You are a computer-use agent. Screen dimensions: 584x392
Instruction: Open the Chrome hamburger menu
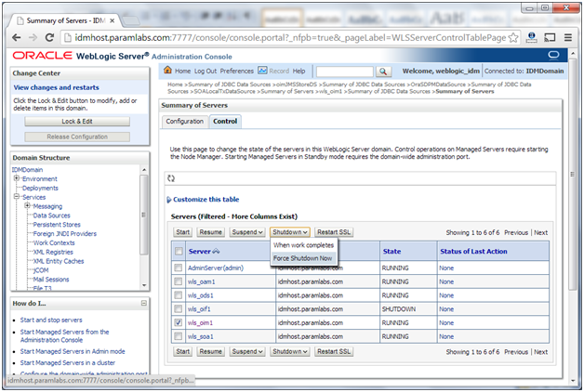click(567, 37)
